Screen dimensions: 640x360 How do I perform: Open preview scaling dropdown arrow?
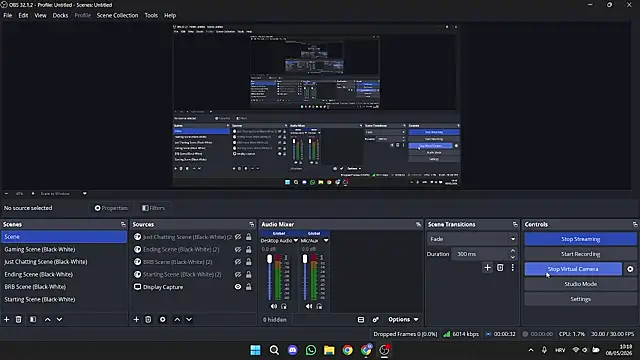84,194
